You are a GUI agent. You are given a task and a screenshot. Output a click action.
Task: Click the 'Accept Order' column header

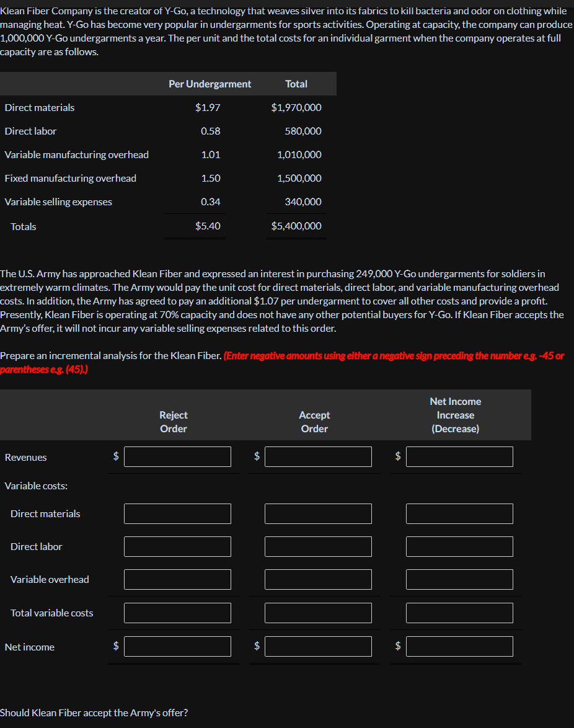(x=314, y=422)
